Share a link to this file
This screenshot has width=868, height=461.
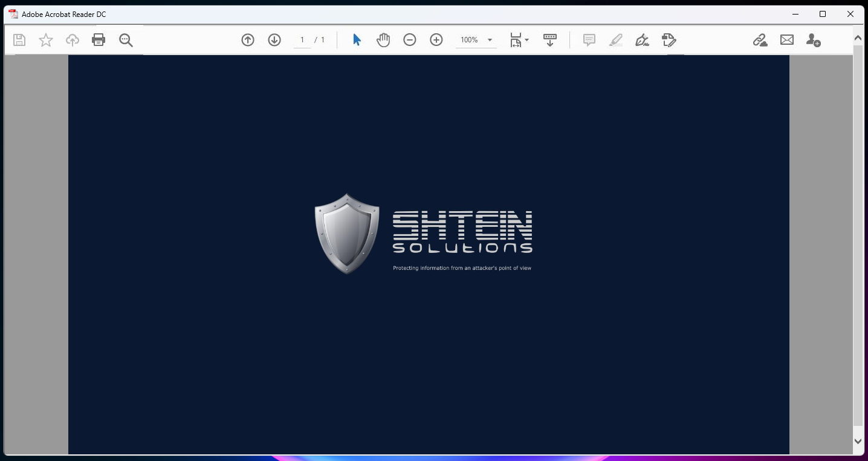tap(760, 40)
